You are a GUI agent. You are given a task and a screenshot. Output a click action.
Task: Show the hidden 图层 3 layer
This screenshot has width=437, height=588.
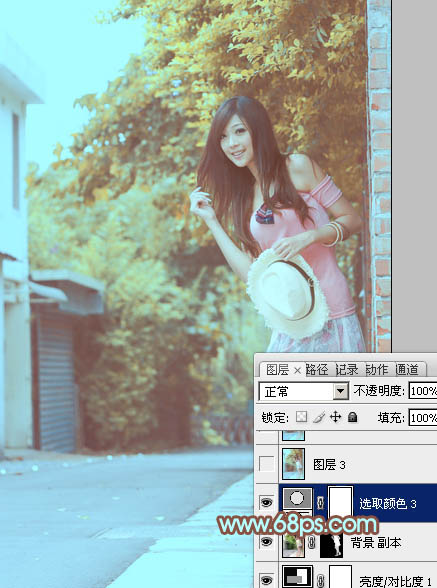coord(266,464)
